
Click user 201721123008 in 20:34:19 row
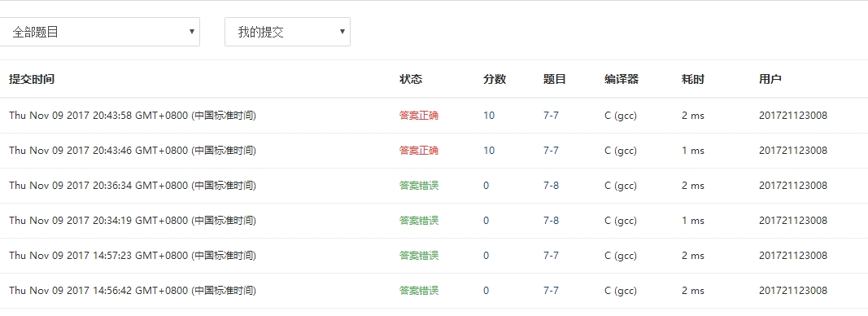pyautogui.click(x=792, y=220)
